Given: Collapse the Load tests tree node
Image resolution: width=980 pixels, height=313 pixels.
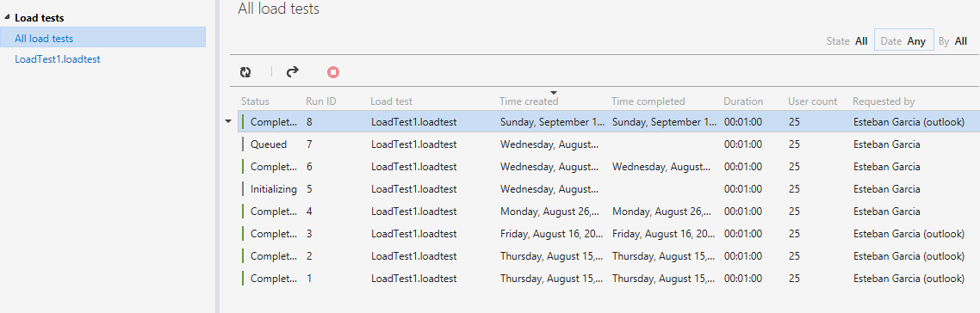Looking at the screenshot, I should (6, 19).
